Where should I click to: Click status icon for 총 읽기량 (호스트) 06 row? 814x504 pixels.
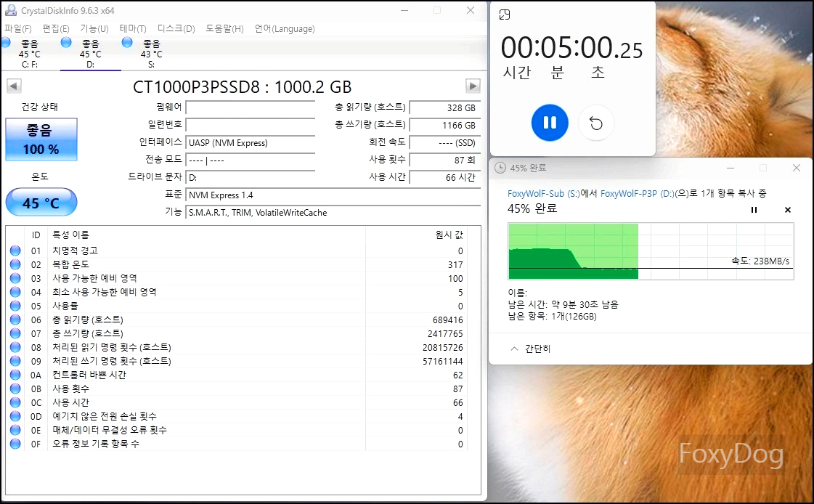coord(15,320)
